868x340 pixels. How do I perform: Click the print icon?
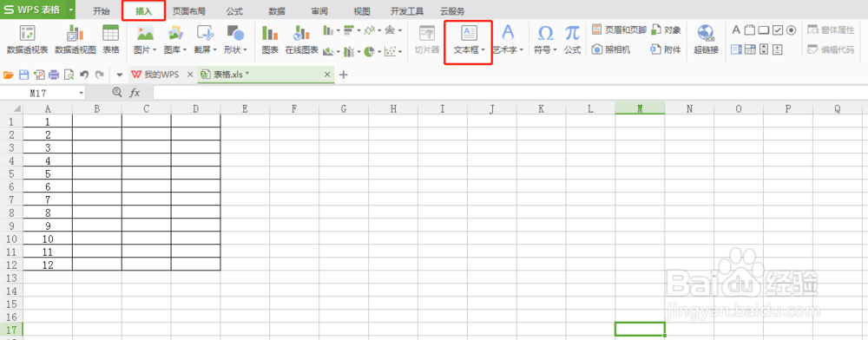(x=54, y=75)
